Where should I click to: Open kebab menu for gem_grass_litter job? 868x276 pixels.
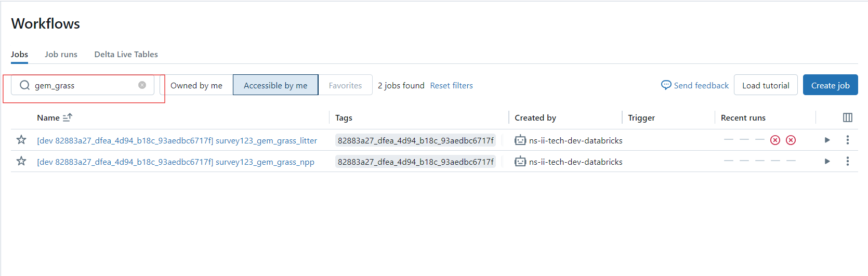847,140
